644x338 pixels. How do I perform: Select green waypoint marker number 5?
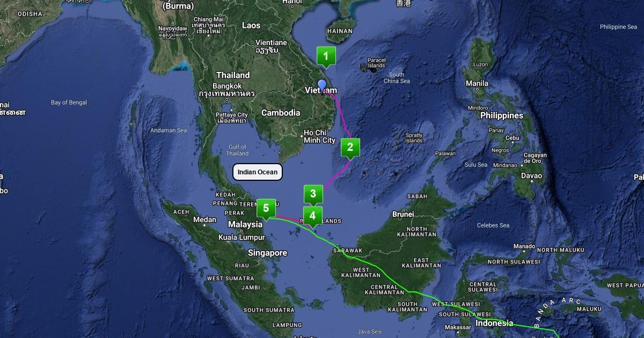[x=266, y=208]
